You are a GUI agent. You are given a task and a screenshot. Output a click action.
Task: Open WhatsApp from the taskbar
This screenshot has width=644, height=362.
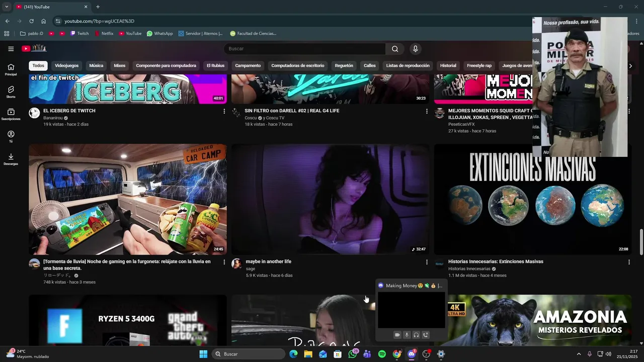tap(353, 354)
